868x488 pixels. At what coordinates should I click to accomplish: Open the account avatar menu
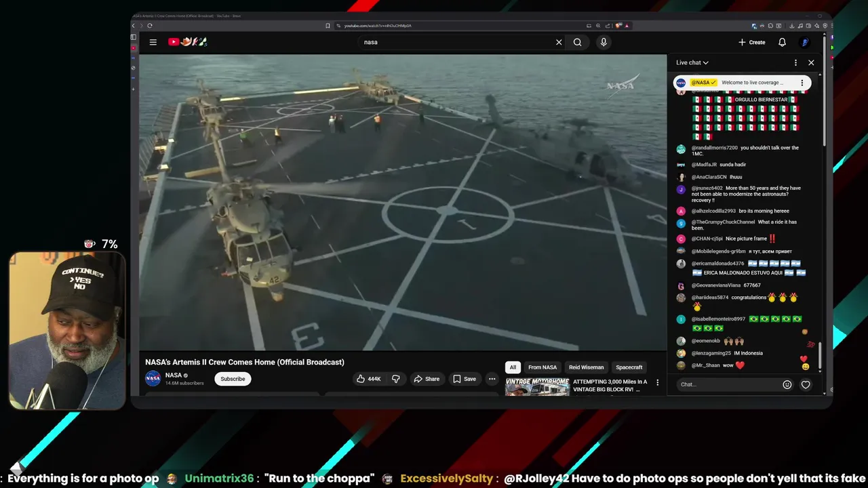pos(805,42)
